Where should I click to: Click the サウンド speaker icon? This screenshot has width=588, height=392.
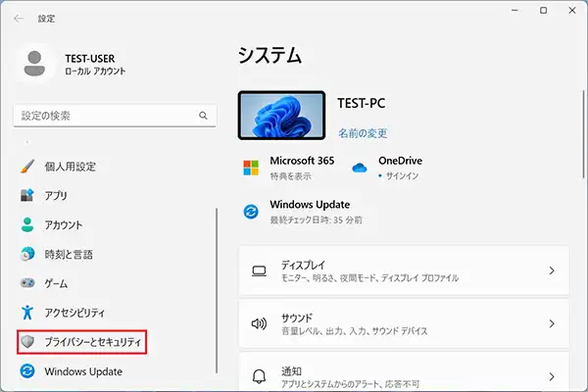pos(259,323)
